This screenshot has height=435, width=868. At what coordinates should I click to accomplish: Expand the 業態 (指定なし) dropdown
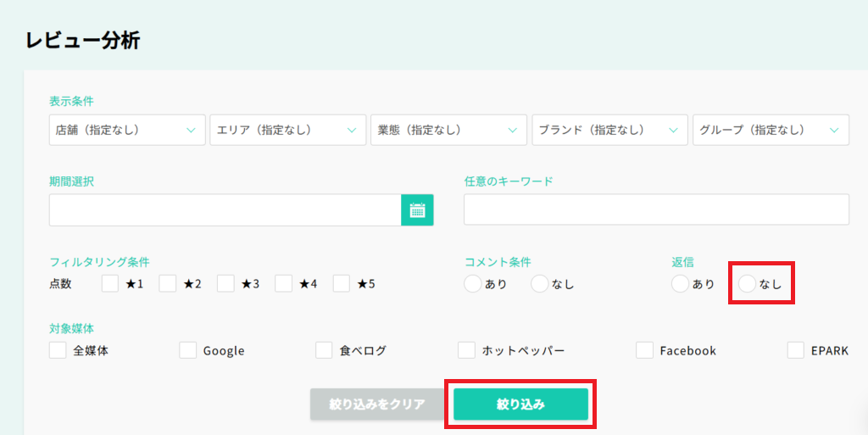coord(448,130)
